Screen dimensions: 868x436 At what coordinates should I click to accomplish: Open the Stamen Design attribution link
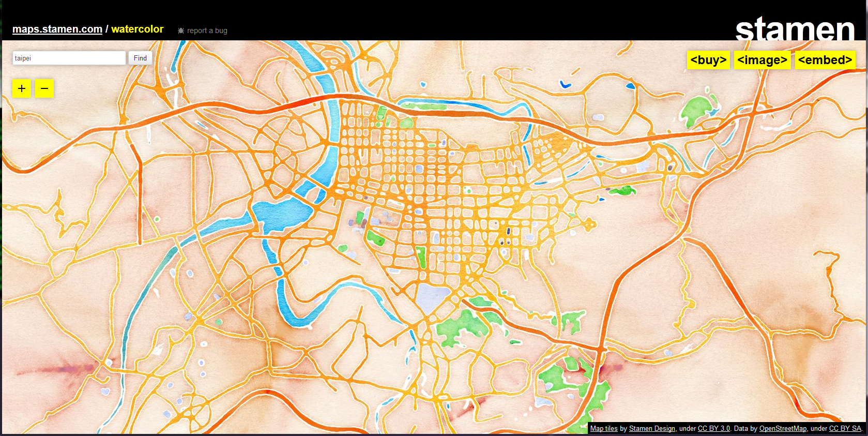[x=652, y=428]
